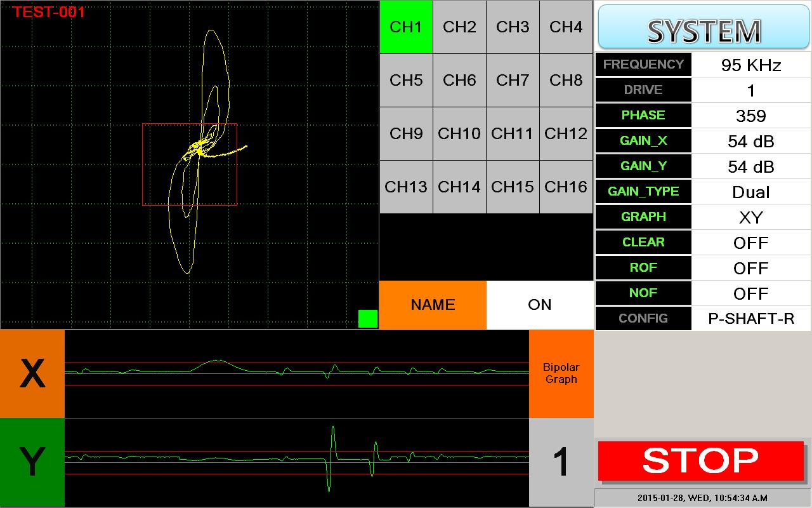Change graph mode from XY

(x=751, y=217)
